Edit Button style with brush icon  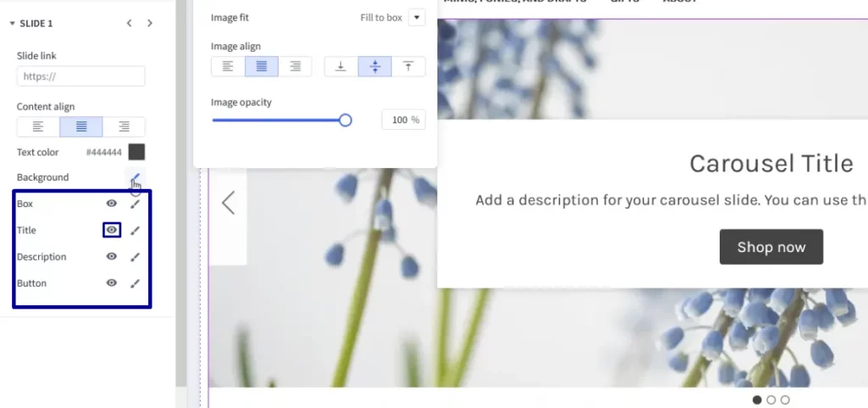[x=135, y=283]
